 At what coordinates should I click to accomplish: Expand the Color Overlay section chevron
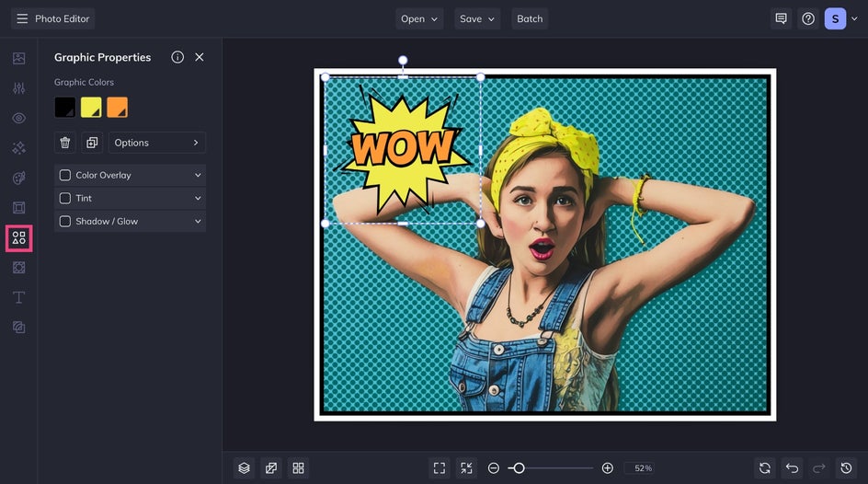[198, 175]
